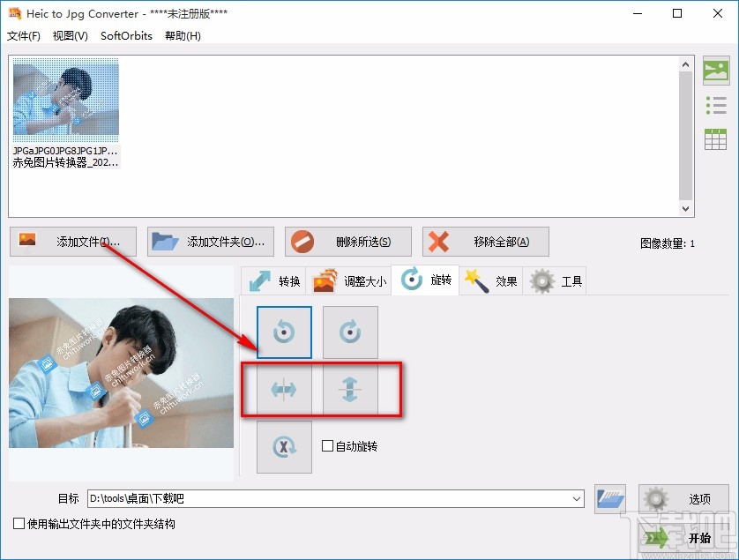Switch to large thumbnail view icon

717,70
